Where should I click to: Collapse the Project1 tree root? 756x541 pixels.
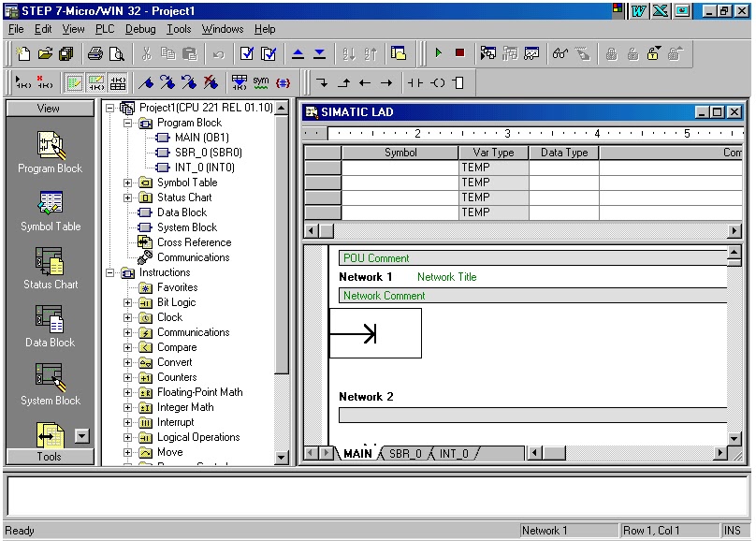pyautogui.click(x=109, y=108)
